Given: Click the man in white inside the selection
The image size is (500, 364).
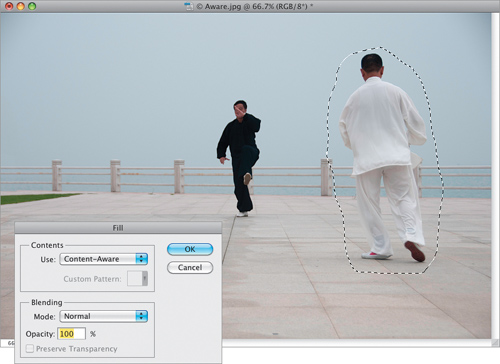Looking at the screenshot, I should pos(383,157).
